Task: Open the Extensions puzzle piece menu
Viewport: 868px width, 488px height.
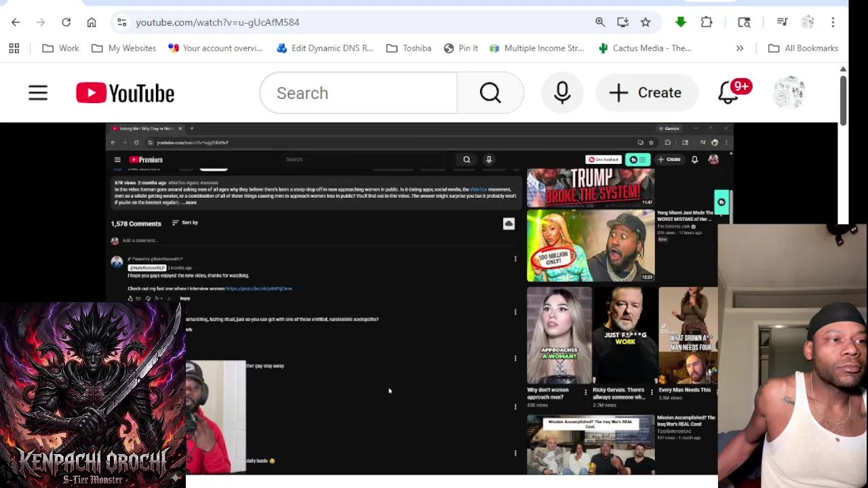Action: pos(707,22)
